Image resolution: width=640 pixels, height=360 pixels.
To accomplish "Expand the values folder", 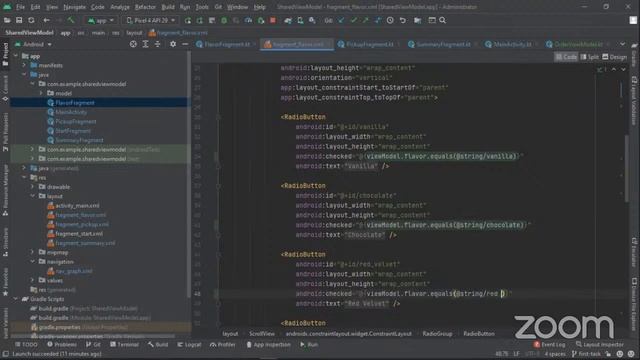I will coord(33,280).
